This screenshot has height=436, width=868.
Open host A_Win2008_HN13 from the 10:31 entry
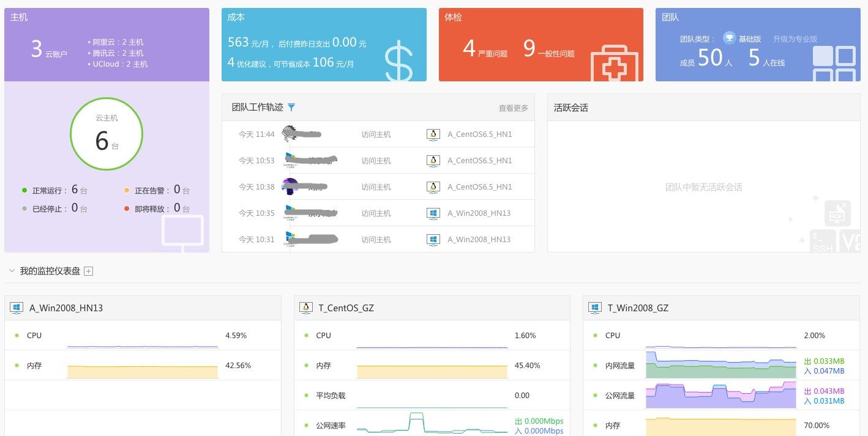pos(479,240)
